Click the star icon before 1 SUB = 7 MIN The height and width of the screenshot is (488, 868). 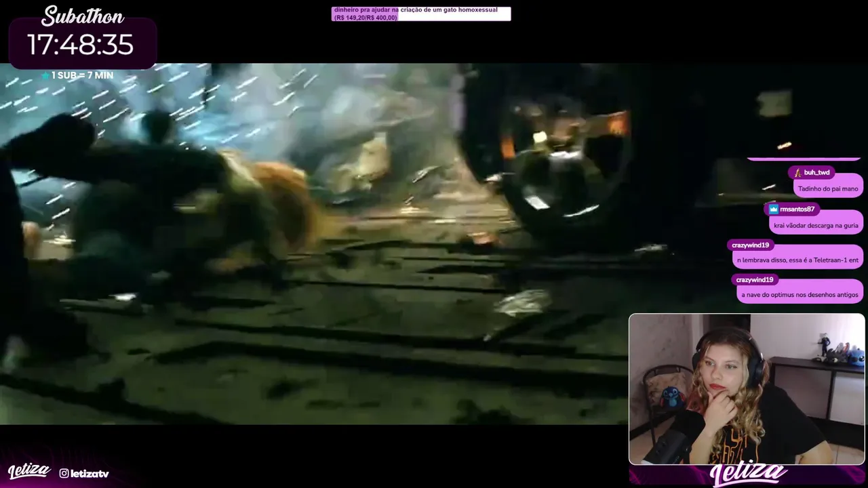click(x=45, y=76)
